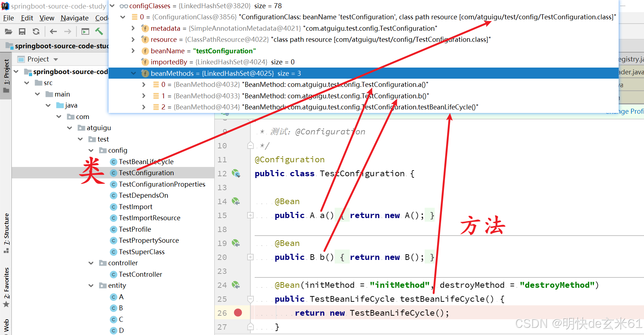644x335 pixels.
Task: Collapse the method body at line 25
Action: pos(250,299)
